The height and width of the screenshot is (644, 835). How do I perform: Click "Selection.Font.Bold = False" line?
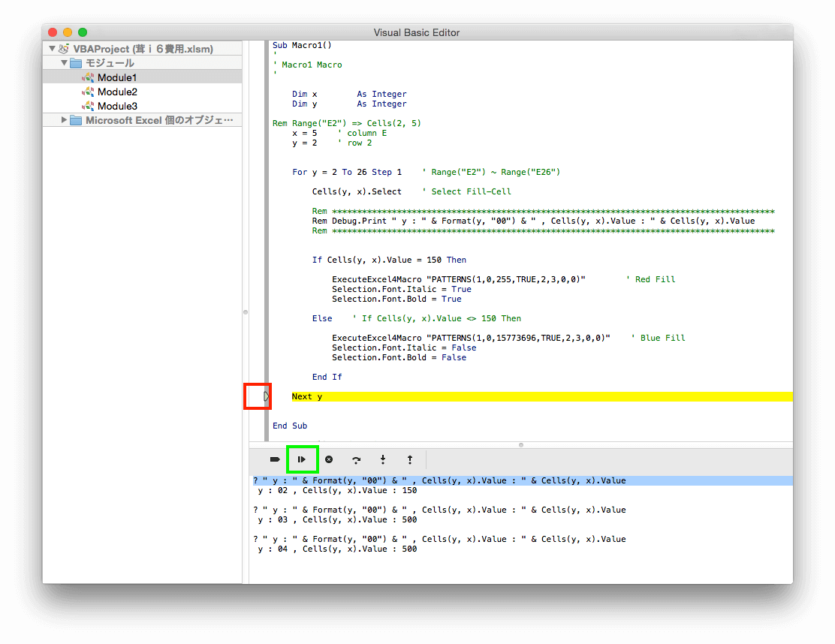click(x=399, y=358)
